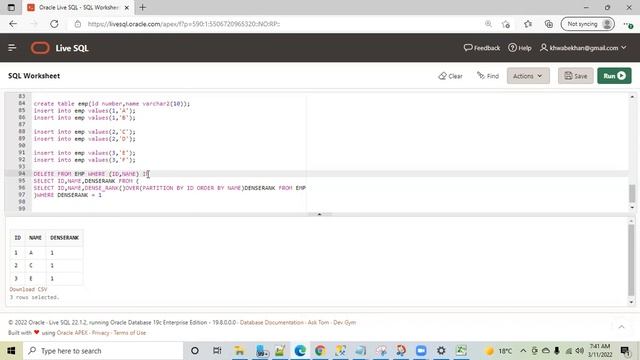
Task: Open the Privacy footer link
Action: pyautogui.click(x=100, y=333)
